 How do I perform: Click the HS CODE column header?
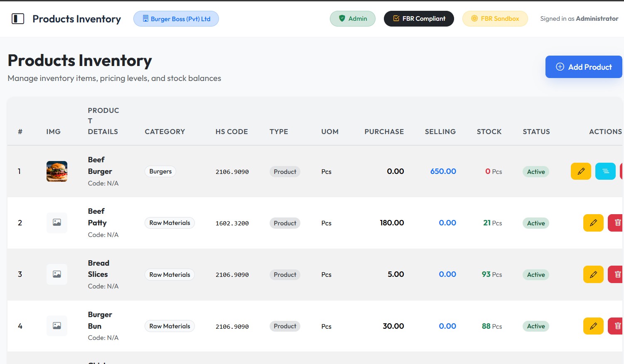pyautogui.click(x=232, y=132)
